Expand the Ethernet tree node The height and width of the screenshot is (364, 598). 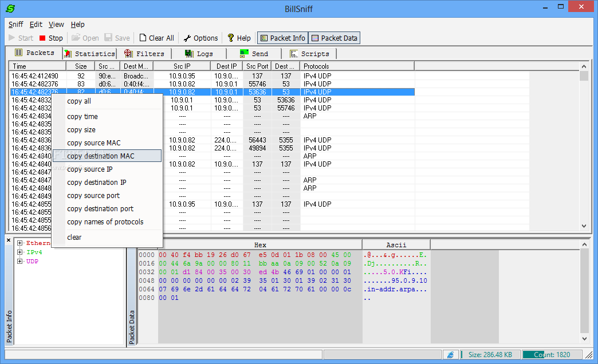[20, 243]
